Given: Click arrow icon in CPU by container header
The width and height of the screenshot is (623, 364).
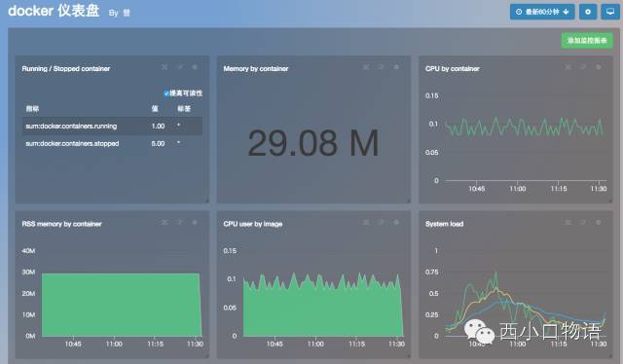Looking at the screenshot, I should (583, 67).
